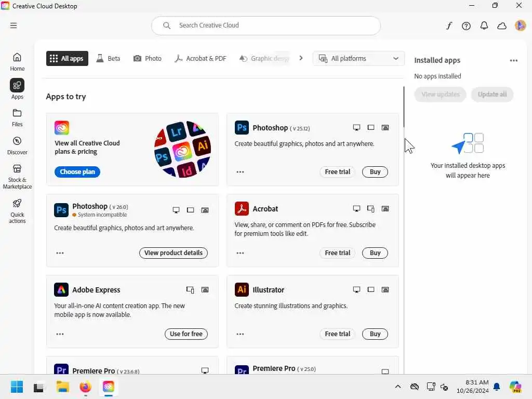Click mobile platform icon on Adobe Express
Viewport: 532px width, 399px height.
click(190, 290)
